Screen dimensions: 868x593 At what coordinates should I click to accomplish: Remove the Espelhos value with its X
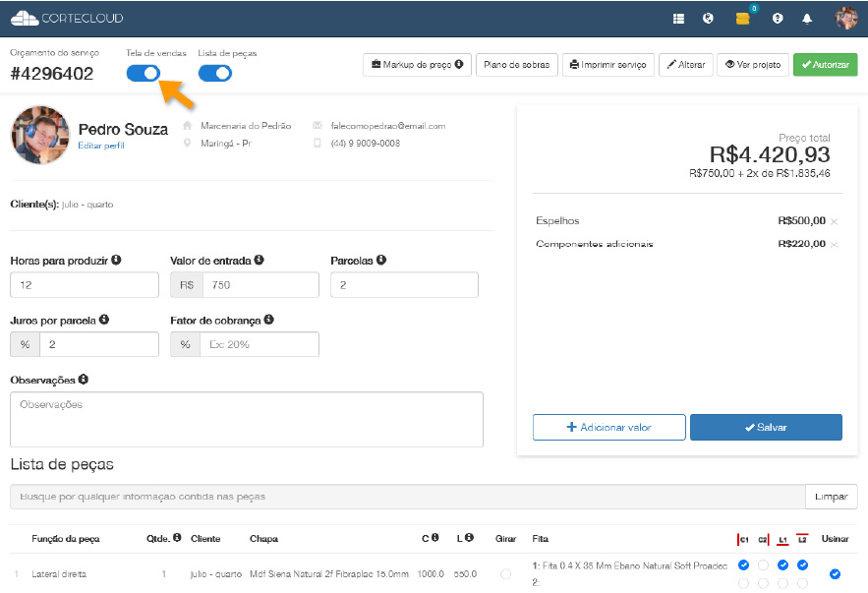click(x=835, y=221)
